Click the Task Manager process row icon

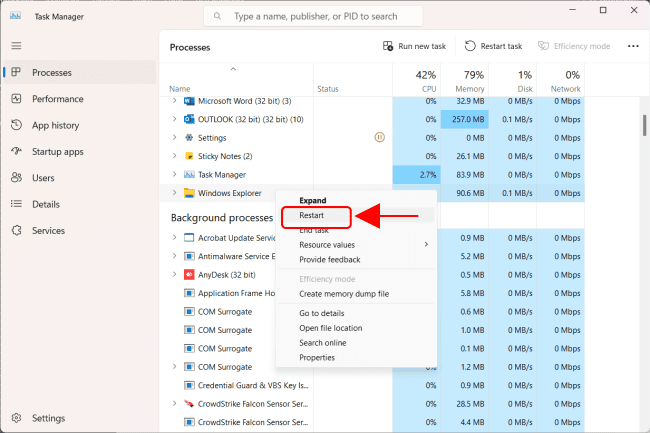tap(189, 174)
